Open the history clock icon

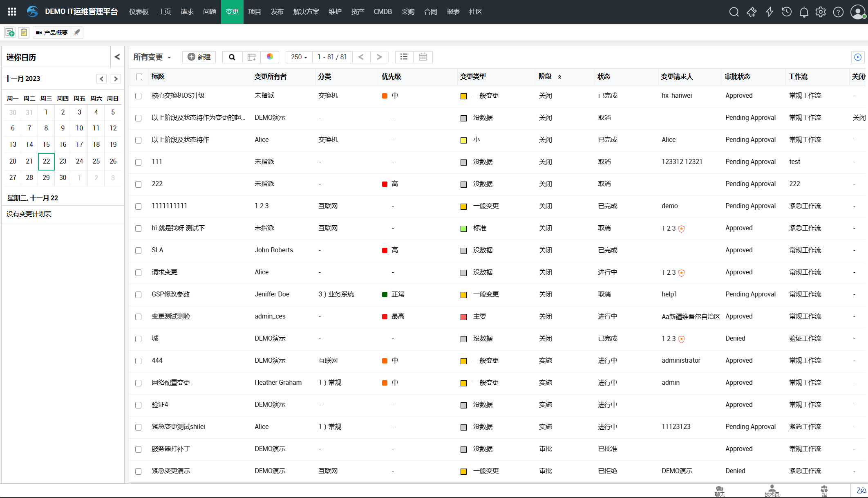click(x=786, y=12)
